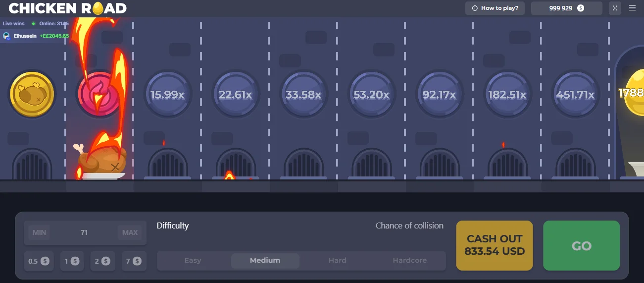
Task: Toggle fullscreen mode icon
Action: tap(615, 8)
